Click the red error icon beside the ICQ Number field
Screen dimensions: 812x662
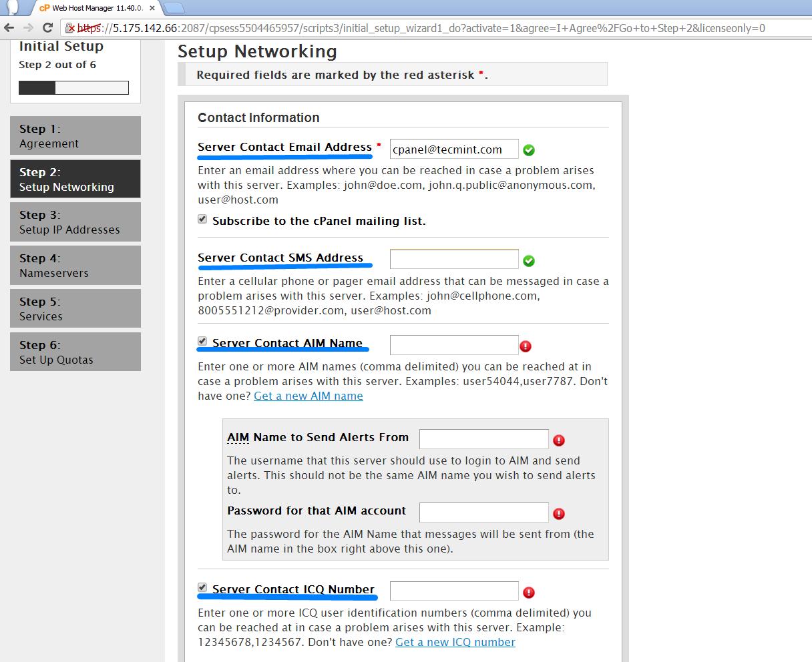coord(529,592)
